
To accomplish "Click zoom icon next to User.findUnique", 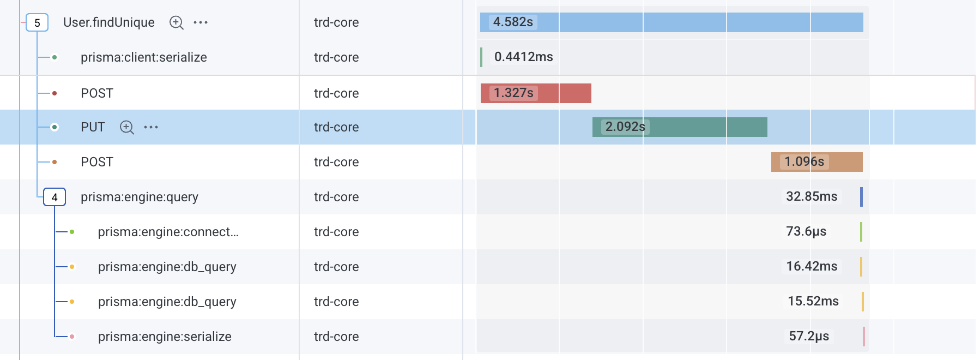I will click(176, 22).
